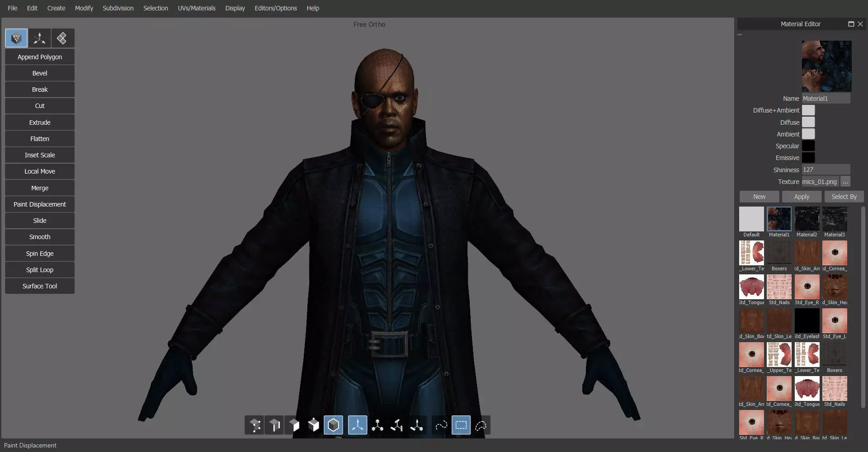
Task: Click the Texture path field
Action: click(x=820, y=182)
